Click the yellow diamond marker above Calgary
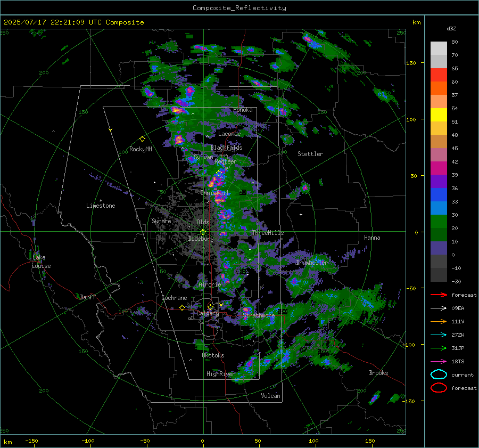The height and width of the screenshot is (448, 479). pyautogui.click(x=210, y=307)
